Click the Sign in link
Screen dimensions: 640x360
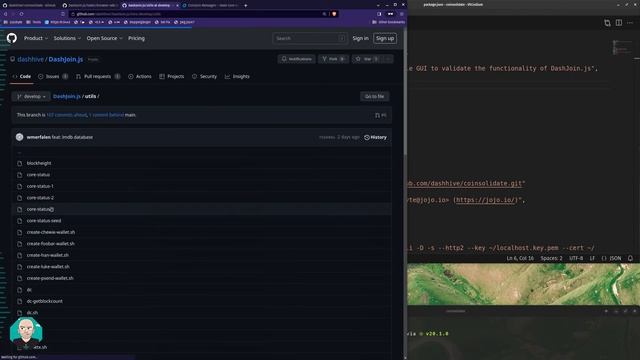point(360,38)
